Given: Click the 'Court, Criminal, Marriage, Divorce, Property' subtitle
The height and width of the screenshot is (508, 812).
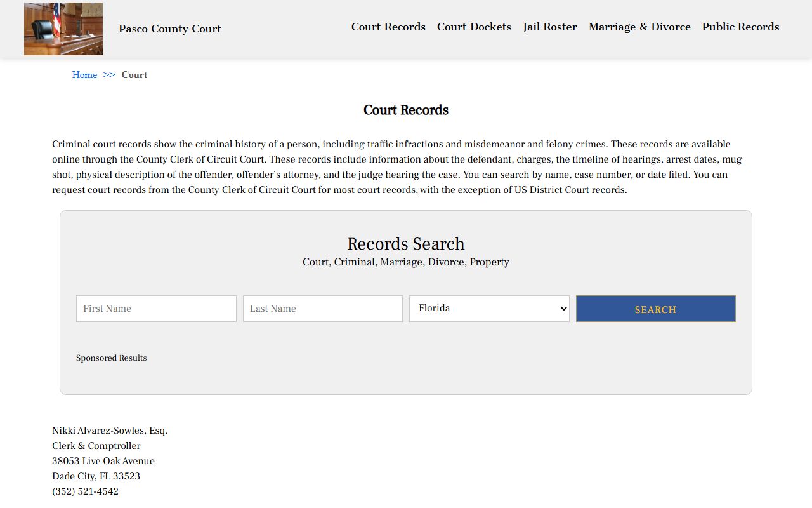Looking at the screenshot, I should pos(406,262).
